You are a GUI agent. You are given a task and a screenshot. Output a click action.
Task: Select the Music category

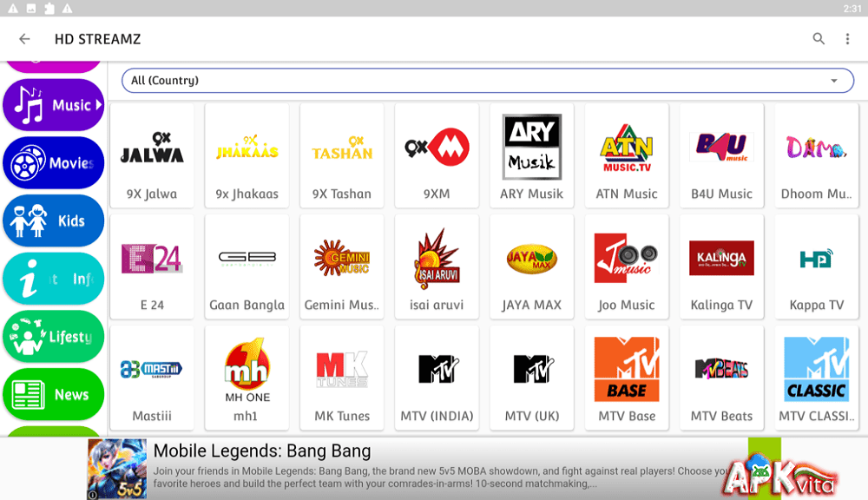point(53,105)
